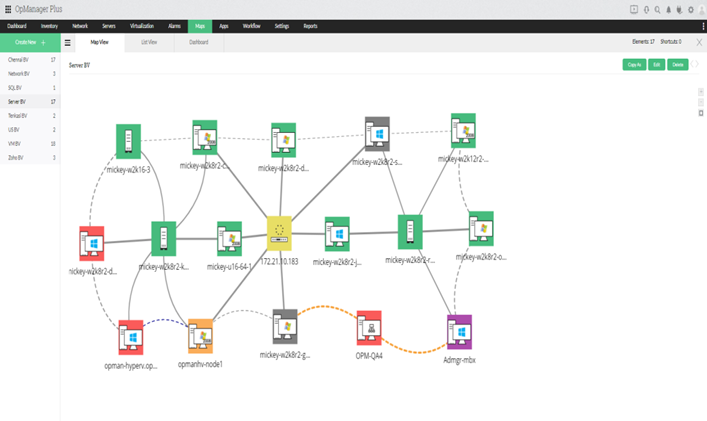
Task: Select US BV in sidebar
Action: pyautogui.click(x=30, y=130)
